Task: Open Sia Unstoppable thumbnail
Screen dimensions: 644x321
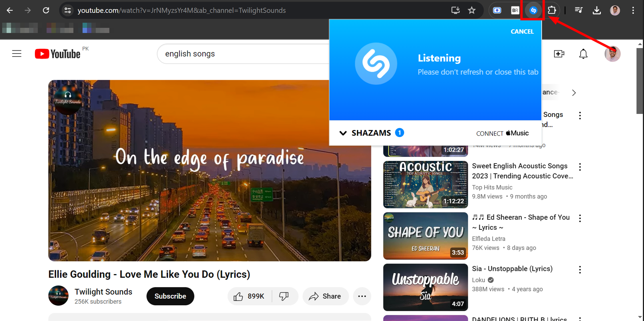Action: coord(425,287)
